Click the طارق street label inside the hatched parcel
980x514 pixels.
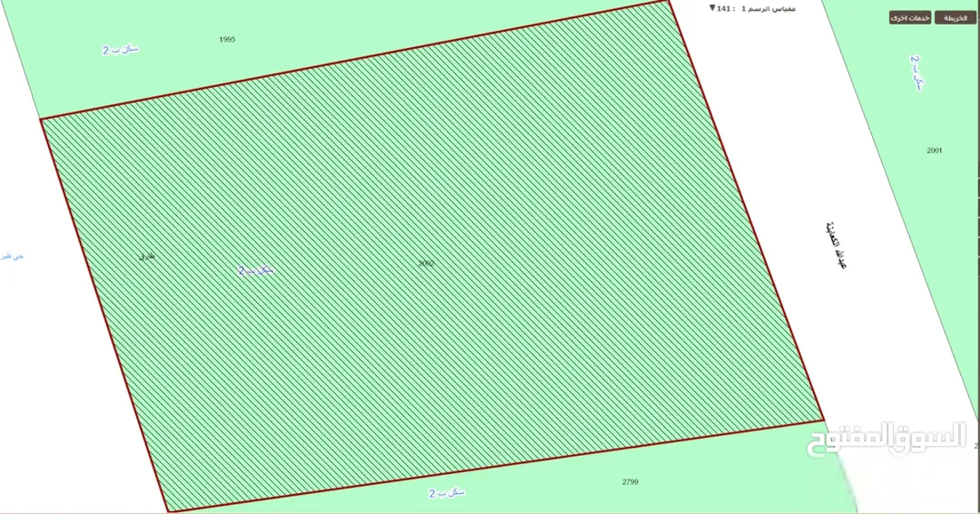[x=147, y=256]
